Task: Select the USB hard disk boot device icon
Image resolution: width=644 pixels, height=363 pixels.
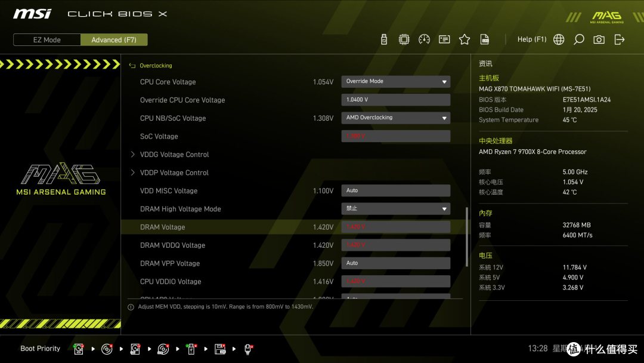Action: [x=135, y=349]
